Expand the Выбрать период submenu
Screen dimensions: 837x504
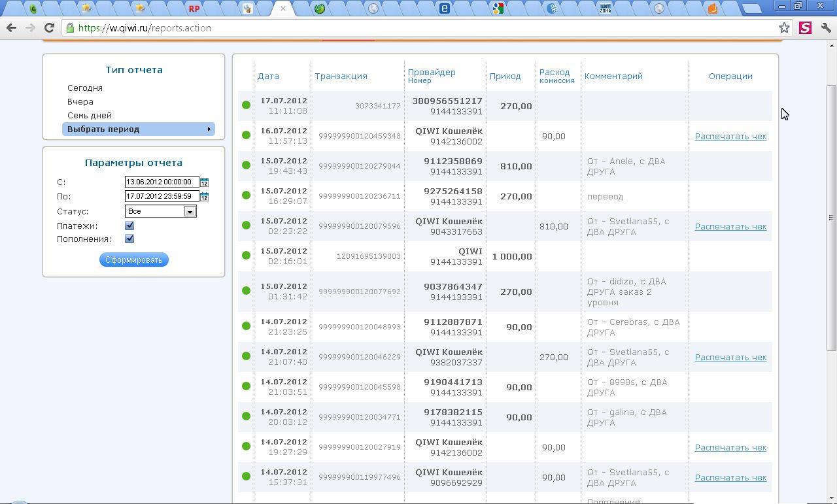(x=139, y=129)
